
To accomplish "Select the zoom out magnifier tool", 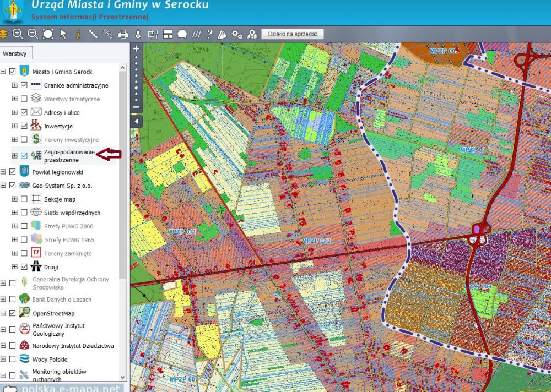I will pyautogui.click(x=33, y=34).
